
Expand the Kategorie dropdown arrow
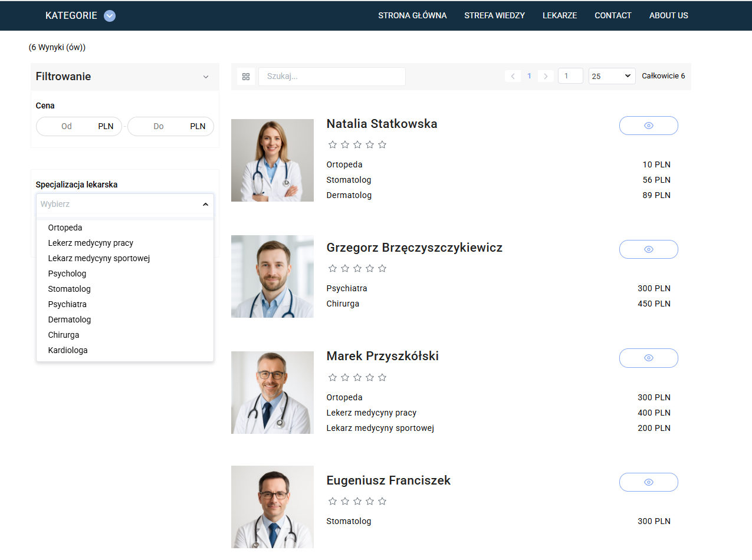point(110,16)
